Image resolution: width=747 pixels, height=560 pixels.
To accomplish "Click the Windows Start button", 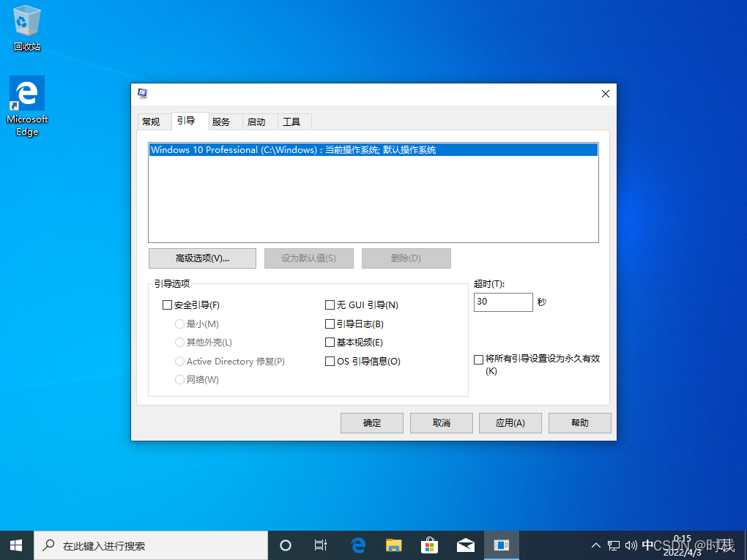I will click(16, 545).
